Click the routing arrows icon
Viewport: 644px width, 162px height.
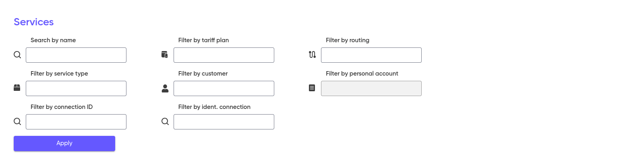pyautogui.click(x=312, y=54)
